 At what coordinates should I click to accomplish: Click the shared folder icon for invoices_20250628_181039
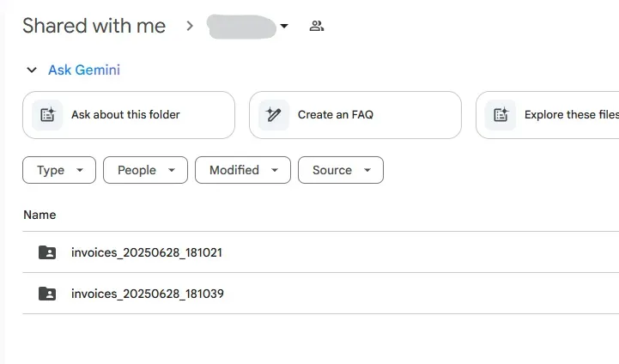47,294
